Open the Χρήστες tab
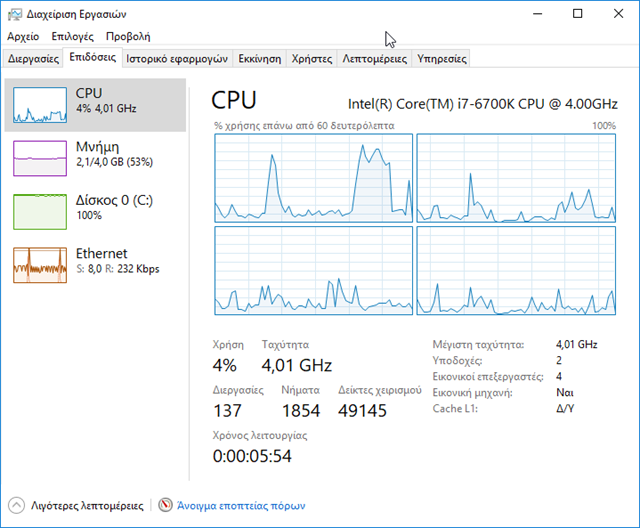 311,59
